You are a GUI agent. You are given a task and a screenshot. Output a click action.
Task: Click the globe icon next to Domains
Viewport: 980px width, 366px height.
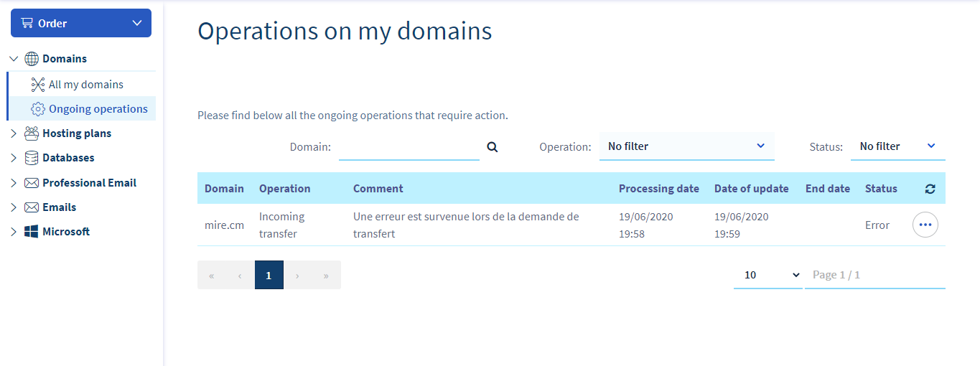coord(32,59)
